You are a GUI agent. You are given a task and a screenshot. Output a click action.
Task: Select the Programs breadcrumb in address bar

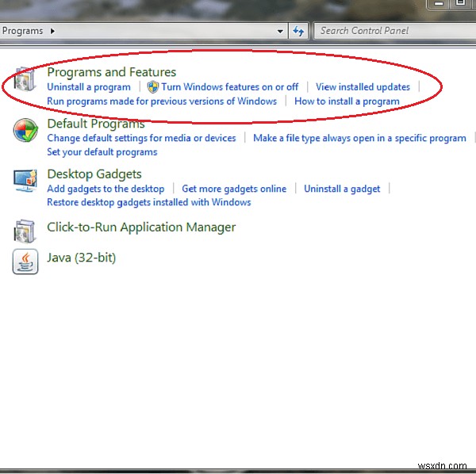click(x=22, y=31)
